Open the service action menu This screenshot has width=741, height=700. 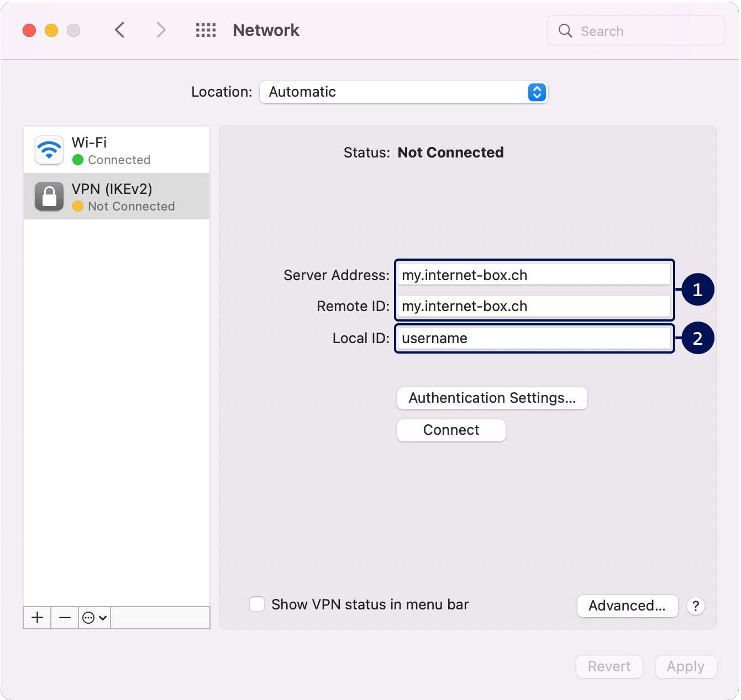(x=94, y=618)
